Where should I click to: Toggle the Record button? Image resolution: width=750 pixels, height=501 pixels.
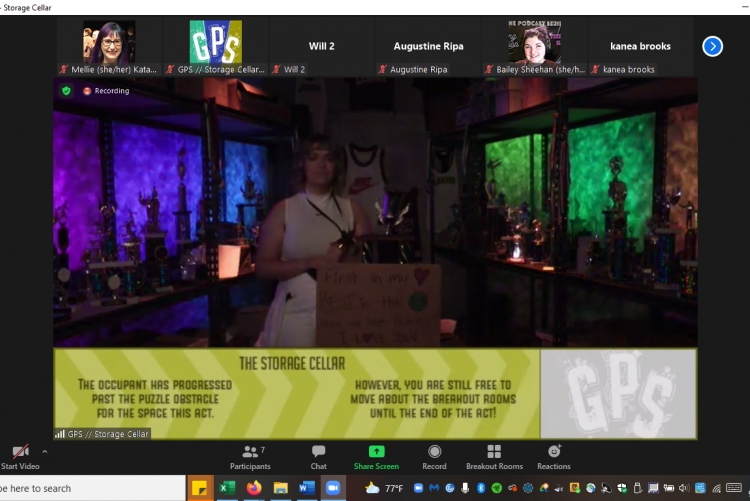pyautogui.click(x=434, y=456)
